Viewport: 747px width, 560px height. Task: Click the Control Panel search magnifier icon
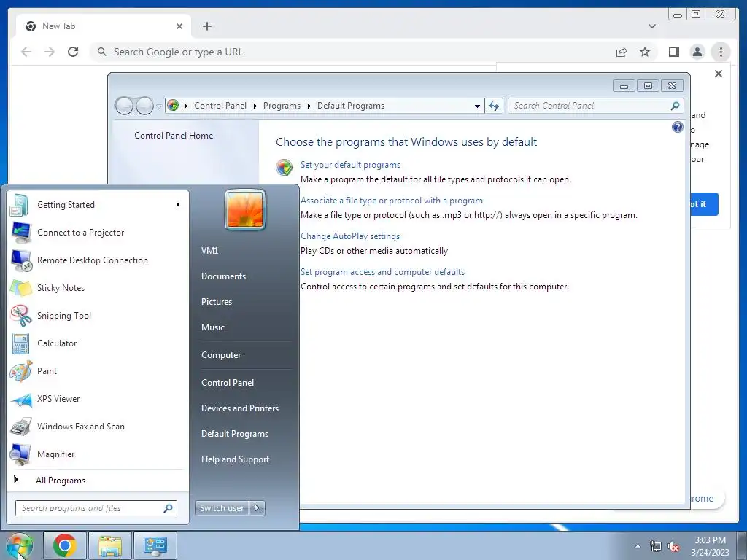click(x=675, y=106)
